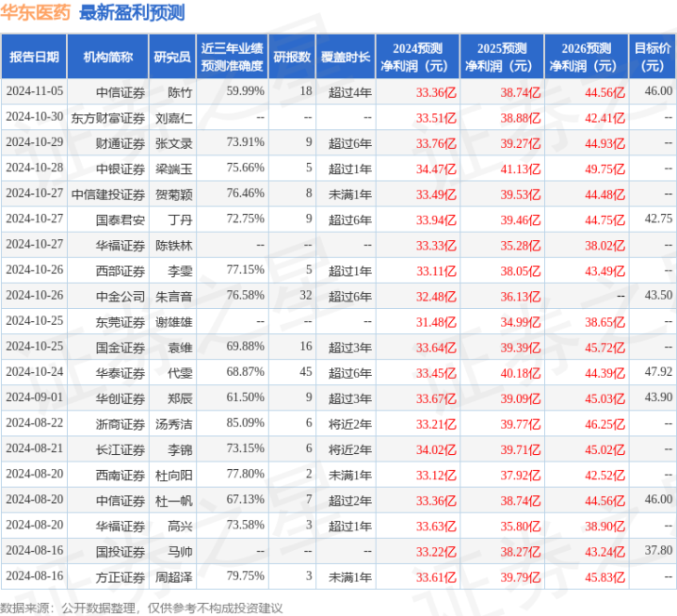Select the 研究员 column header

[172, 57]
